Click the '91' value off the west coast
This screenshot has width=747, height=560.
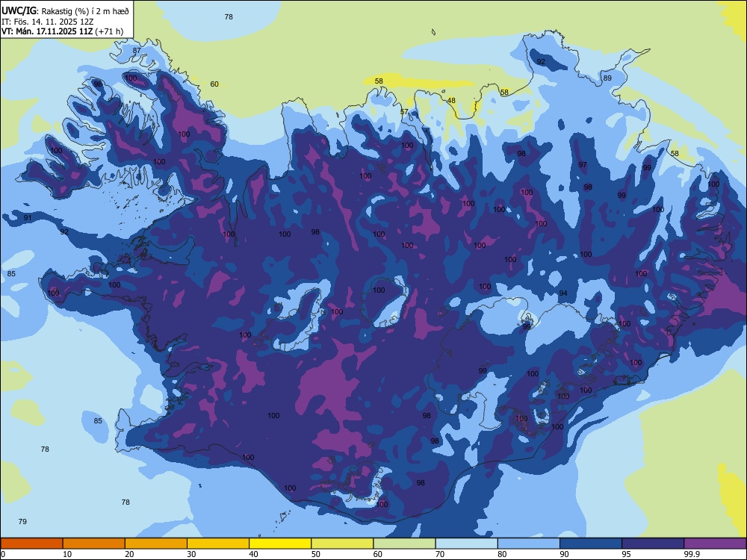tap(28, 218)
